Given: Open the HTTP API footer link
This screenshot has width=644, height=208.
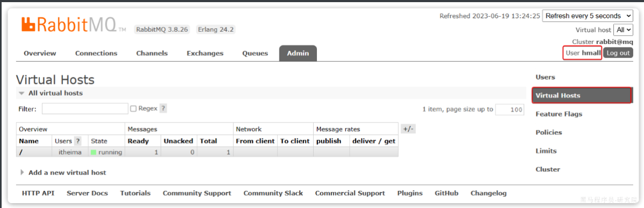Looking at the screenshot, I should (38, 193).
